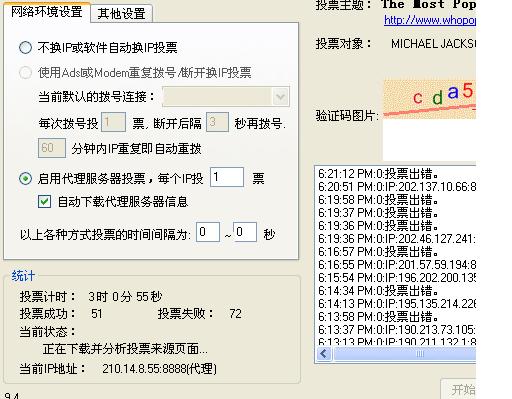This screenshot has height=399, width=512.
Task: Open the whopopular hyperlink
Action: click(x=430, y=20)
